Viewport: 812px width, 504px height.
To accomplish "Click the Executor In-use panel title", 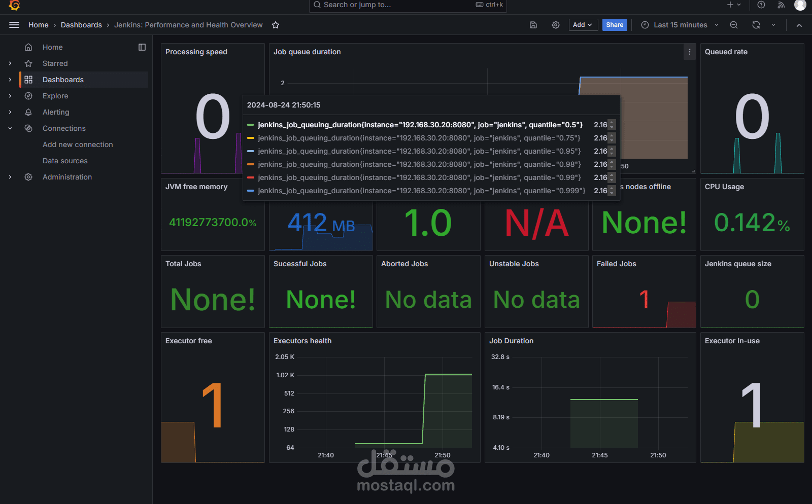I will tap(732, 341).
